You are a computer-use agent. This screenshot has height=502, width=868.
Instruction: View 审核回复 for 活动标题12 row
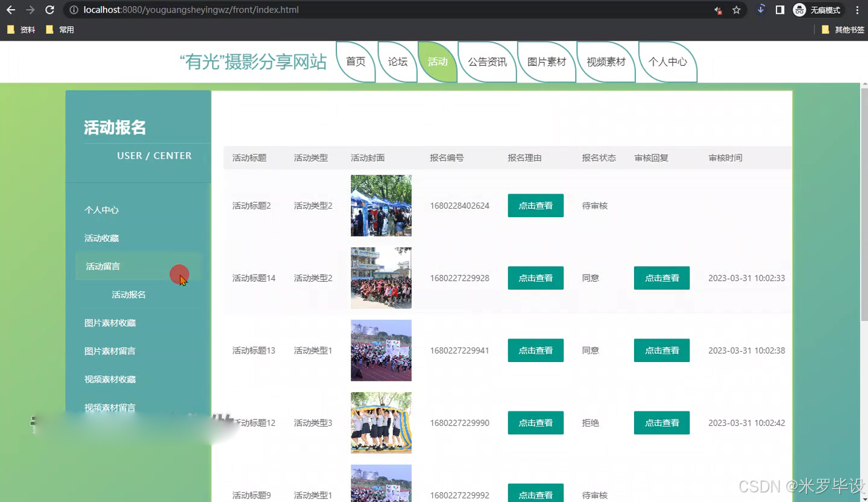(x=662, y=423)
